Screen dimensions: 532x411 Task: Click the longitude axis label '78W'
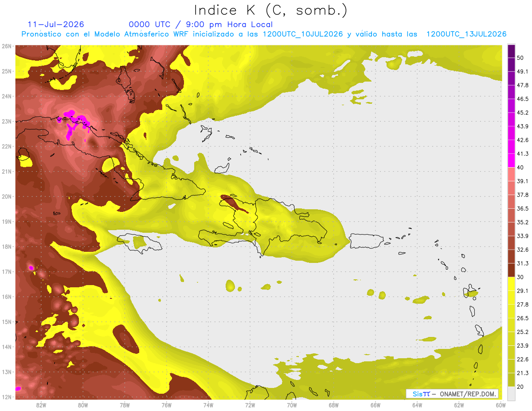click(125, 405)
